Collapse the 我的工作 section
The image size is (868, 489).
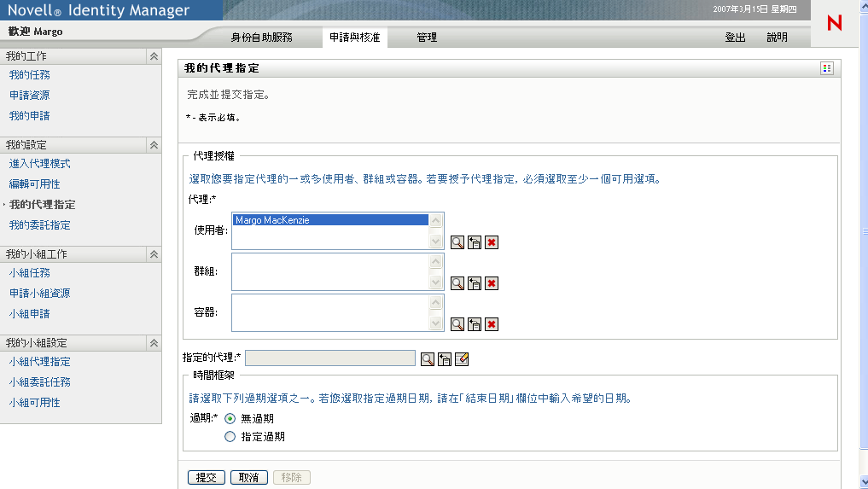coord(154,56)
